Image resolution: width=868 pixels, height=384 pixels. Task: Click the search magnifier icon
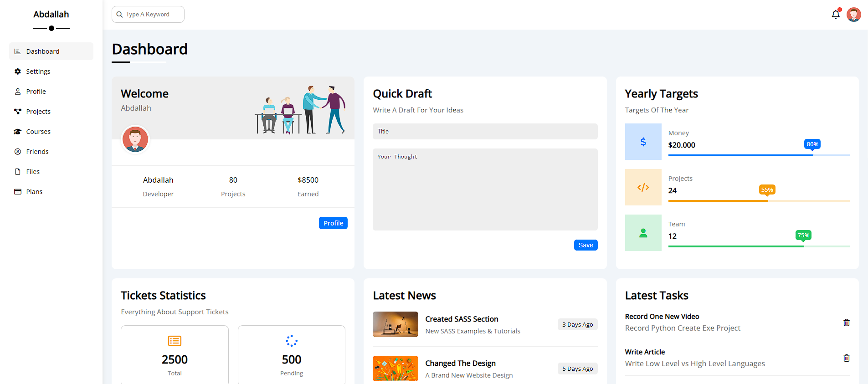pos(120,15)
